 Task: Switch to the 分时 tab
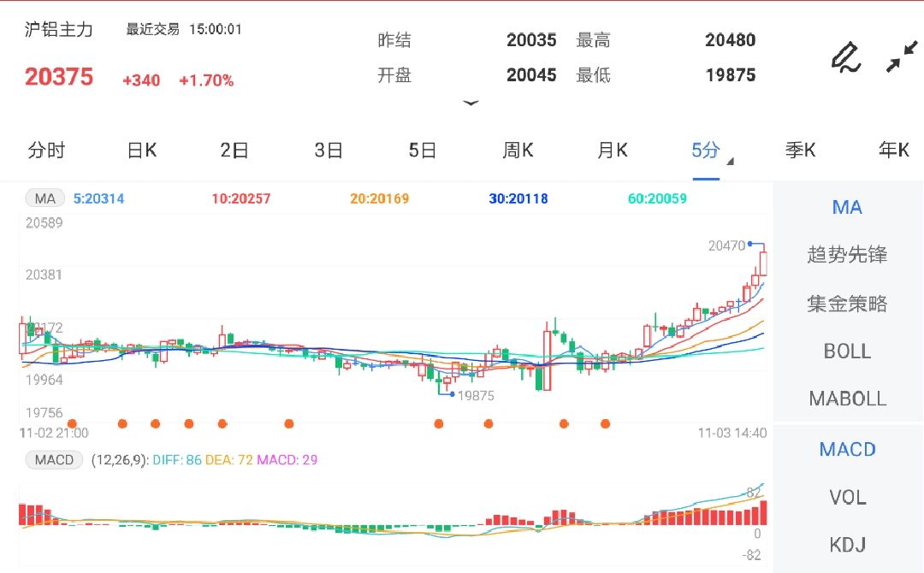tap(46, 151)
